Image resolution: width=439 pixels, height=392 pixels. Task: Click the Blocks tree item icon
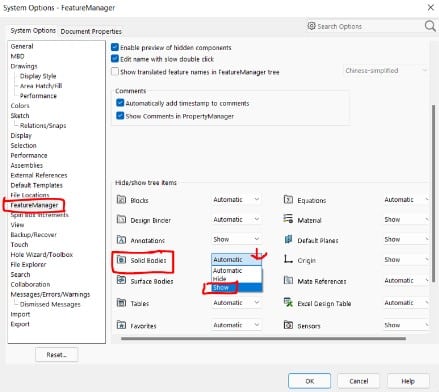click(x=121, y=200)
